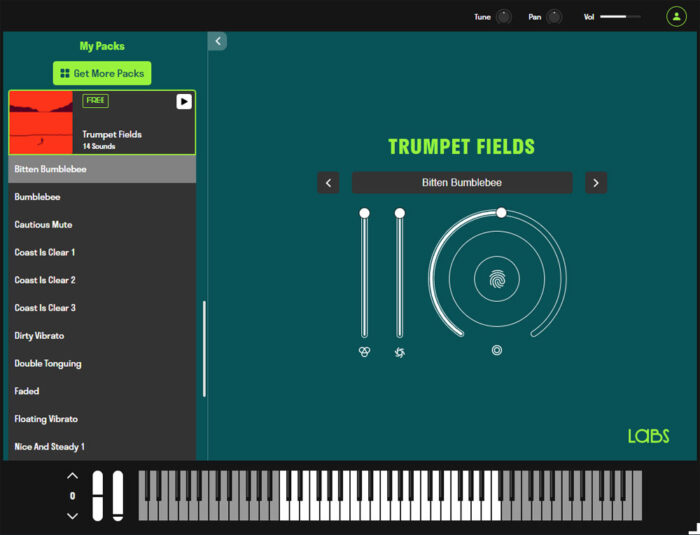Play the Trumpet Fields pack preview
The image size is (700, 535).
point(184,101)
